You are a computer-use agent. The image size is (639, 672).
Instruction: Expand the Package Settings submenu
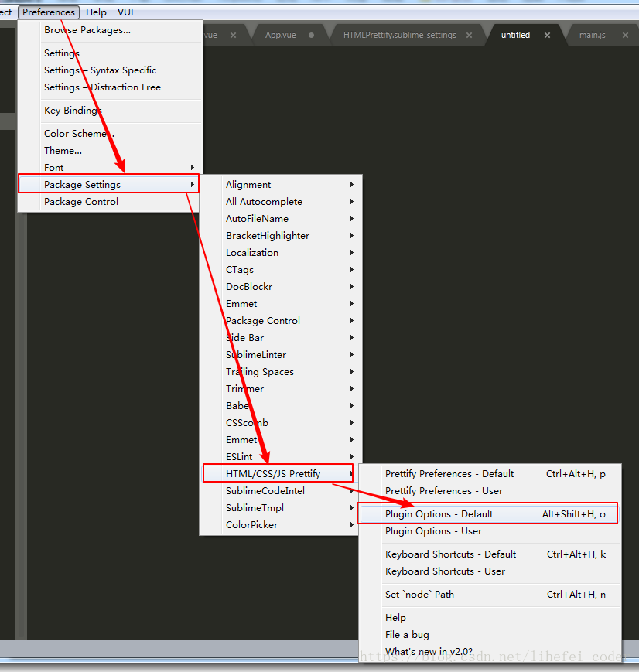(109, 184)
